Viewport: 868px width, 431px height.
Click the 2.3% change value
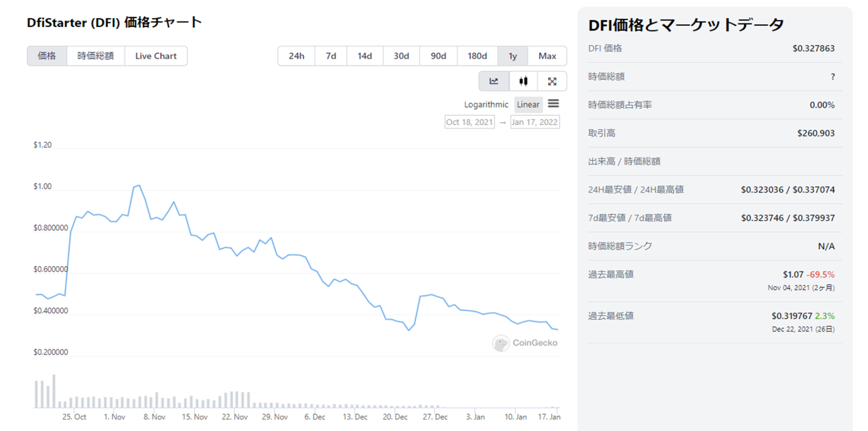pyautogui.click(x=825, y=316)
